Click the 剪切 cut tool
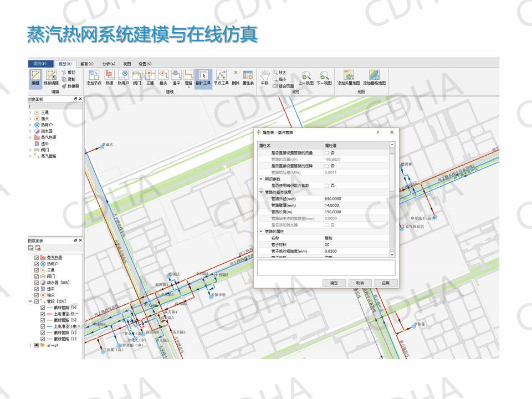 pos(69,73)
